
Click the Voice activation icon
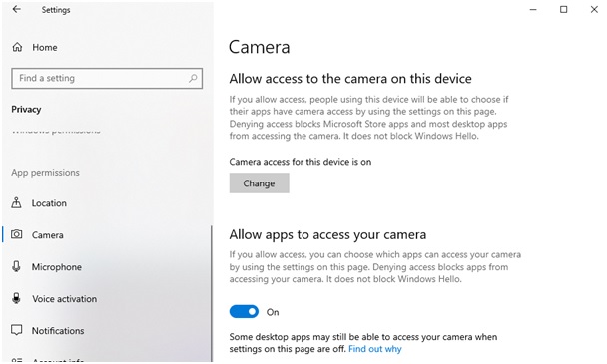point(16,298)
